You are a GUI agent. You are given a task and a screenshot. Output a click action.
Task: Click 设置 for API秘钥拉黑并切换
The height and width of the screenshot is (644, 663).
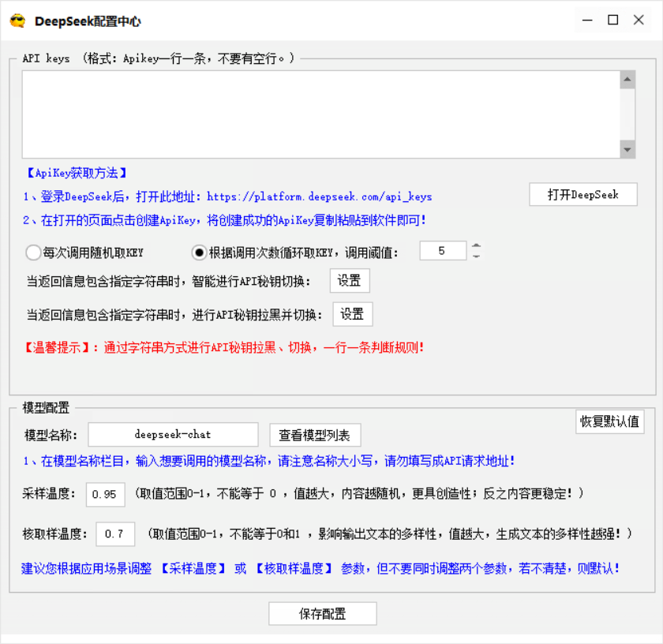pos(353,314)
